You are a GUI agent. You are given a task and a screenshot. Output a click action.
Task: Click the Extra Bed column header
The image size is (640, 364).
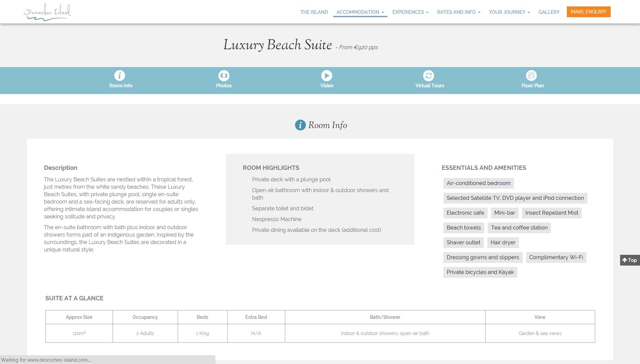256,317
